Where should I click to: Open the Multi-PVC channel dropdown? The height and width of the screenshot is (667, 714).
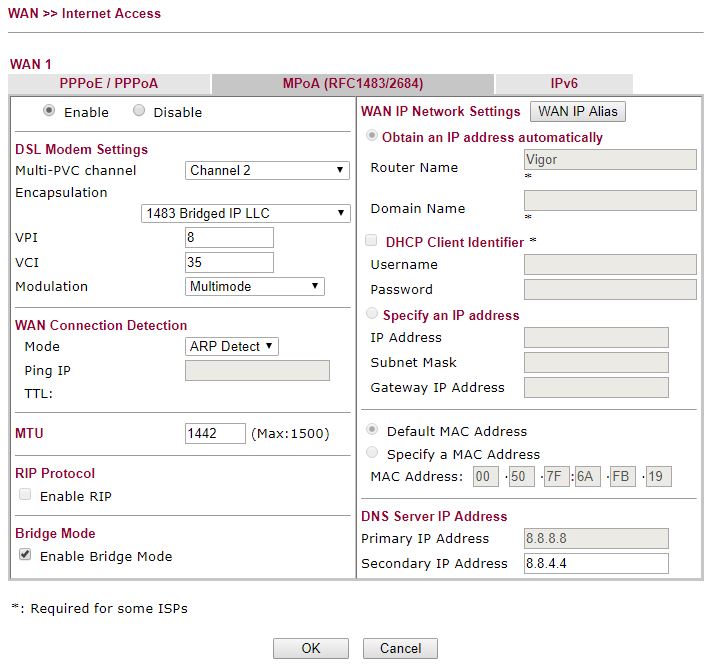pyautogui.click(x=267, y=170)
